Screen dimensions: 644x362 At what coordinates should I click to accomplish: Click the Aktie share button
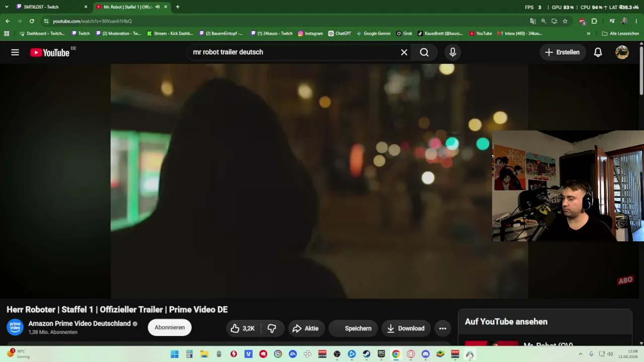click(x=305, y=328)
